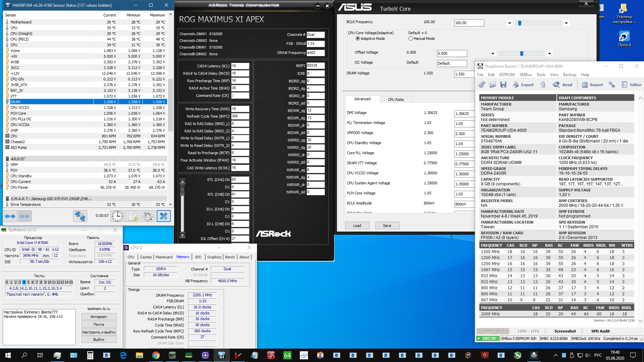Click the Save button in TurboV Core
The width and height of the screenshot is (644, 362).
pos(387,226)
